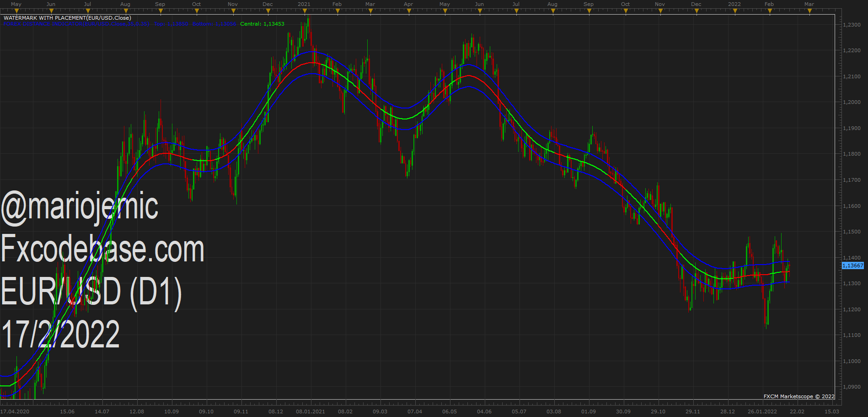Click the 05.07 date axis label
This screenshot has height=417, width=868.
pos(519,412)
